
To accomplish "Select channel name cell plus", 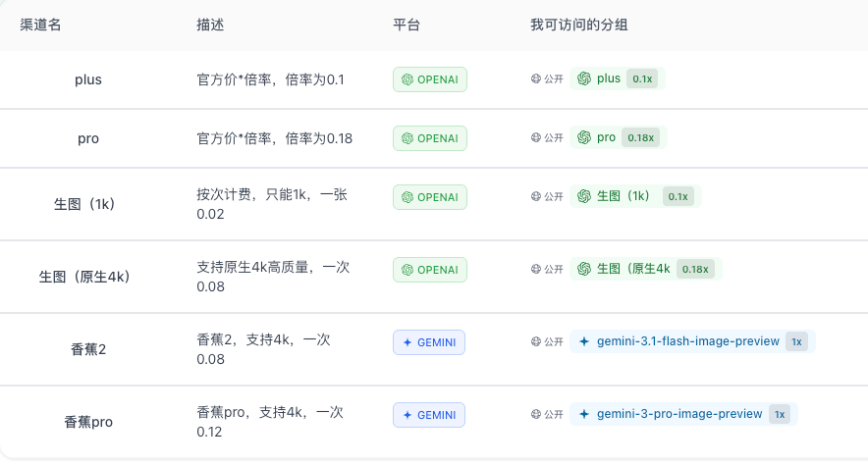I will 88,79.
